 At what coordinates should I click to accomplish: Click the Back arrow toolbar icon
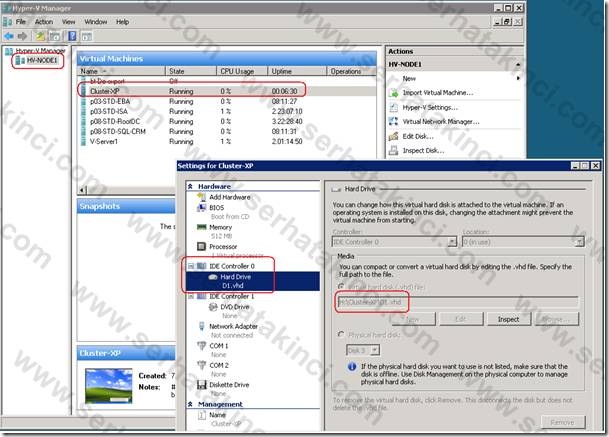(x=9, y=36)
